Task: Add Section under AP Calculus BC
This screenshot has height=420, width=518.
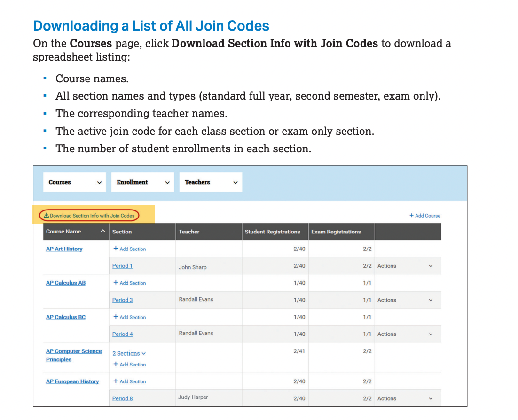Action: [130, 317]
